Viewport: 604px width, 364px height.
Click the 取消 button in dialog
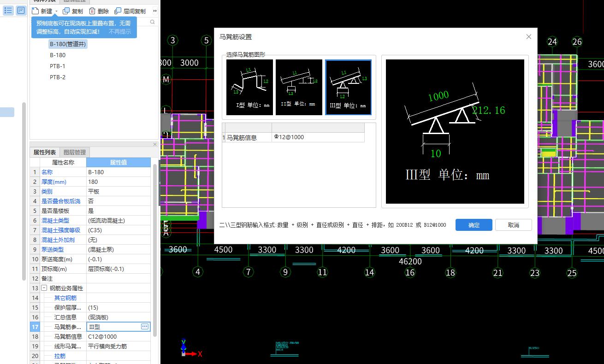click(x=514, y=225)
